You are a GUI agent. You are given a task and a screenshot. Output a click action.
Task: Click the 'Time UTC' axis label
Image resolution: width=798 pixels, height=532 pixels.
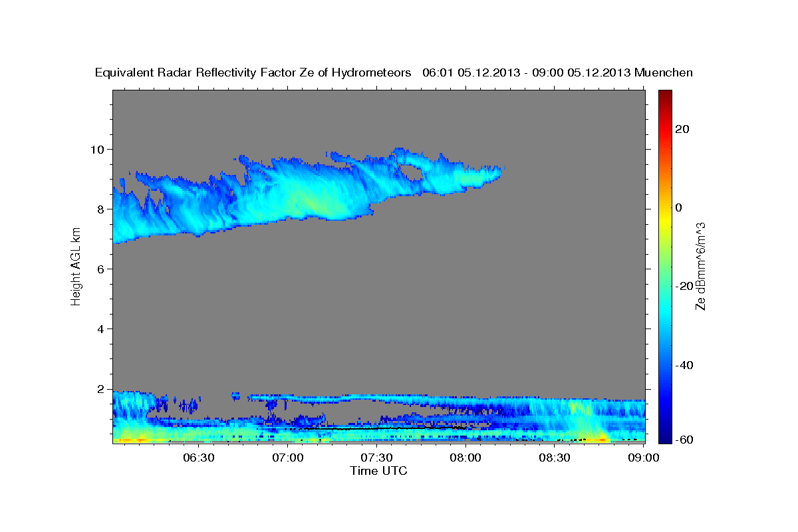378,471
